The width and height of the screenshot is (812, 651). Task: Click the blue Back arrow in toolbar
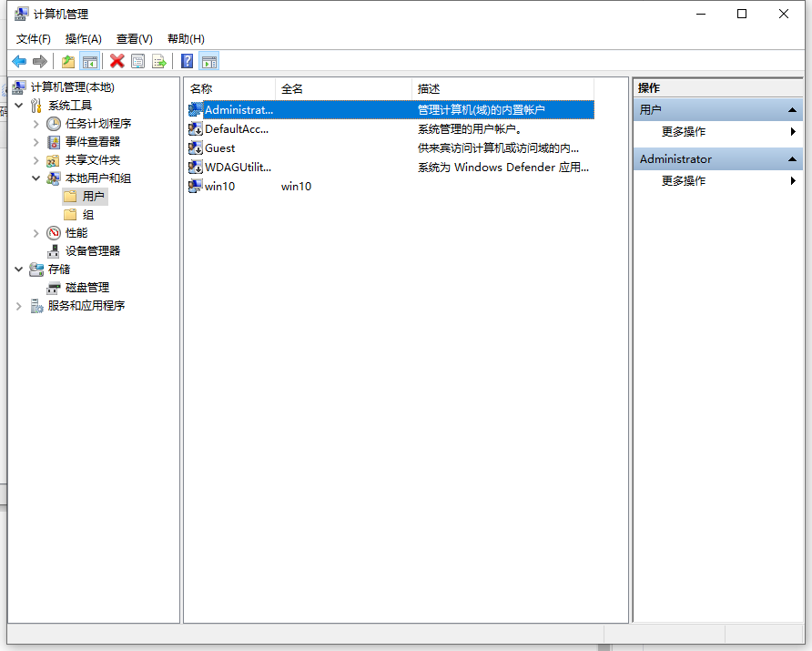19,61
